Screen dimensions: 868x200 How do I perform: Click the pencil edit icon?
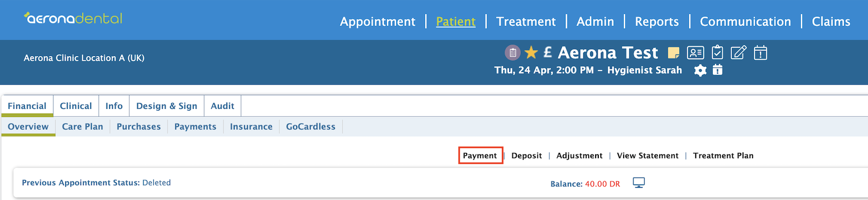(x=739, y=52)
